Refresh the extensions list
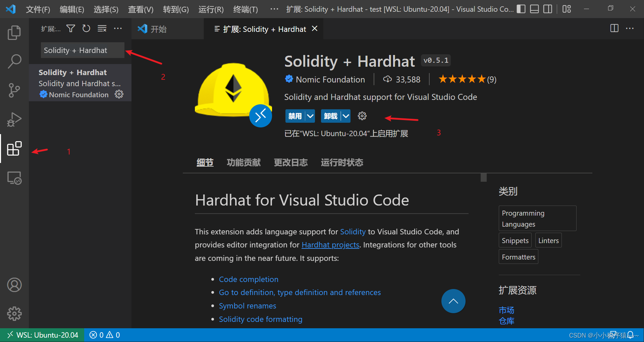 pyautogui.click(x=86, y=28)
